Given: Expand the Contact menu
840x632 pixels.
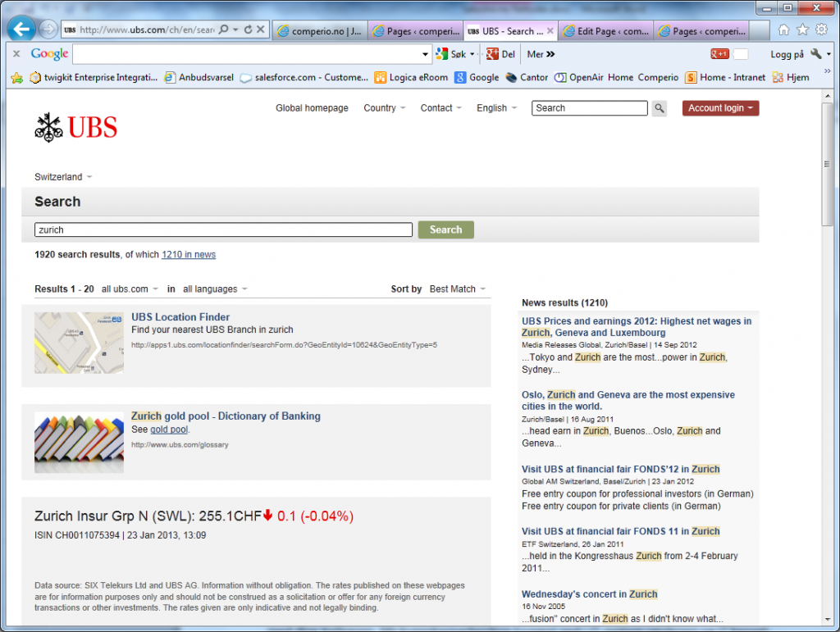Looking at the screenshot, I should (441, 108).
